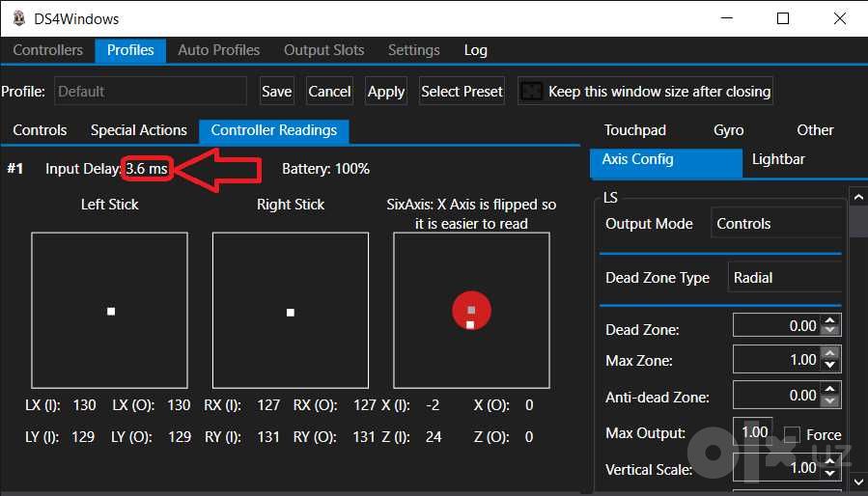The image size is (868, 496).
Task: Click the Profile name input field
Action: pyautogui.click(x=150, y=92)
